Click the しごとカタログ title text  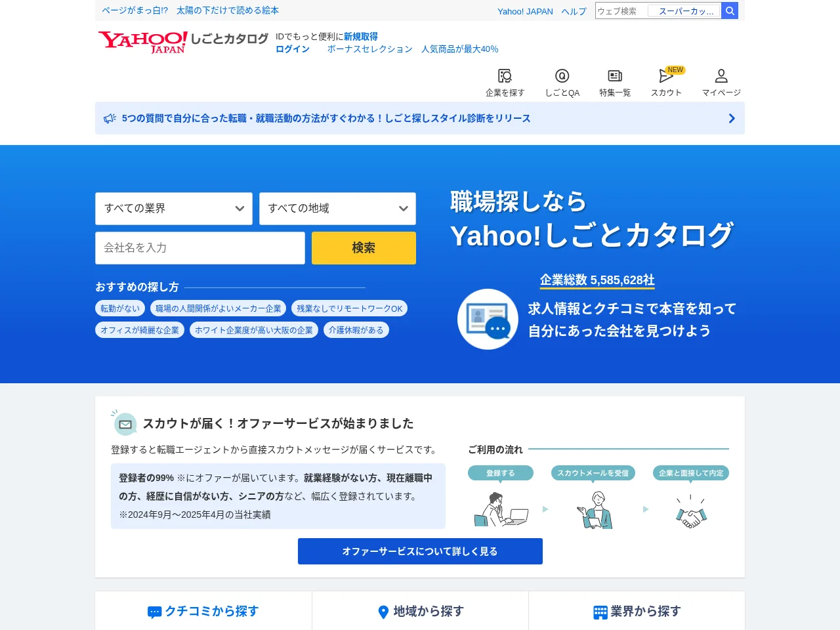pos(229,39)
